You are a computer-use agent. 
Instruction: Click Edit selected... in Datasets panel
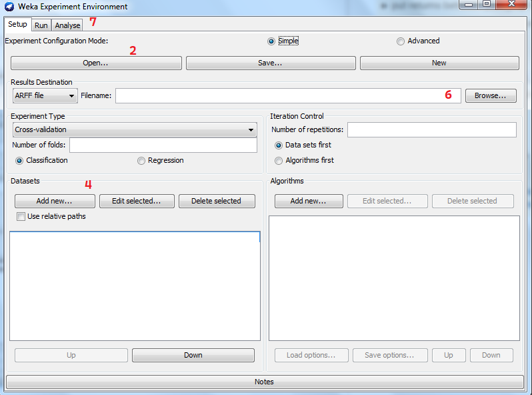click(137, 201)
